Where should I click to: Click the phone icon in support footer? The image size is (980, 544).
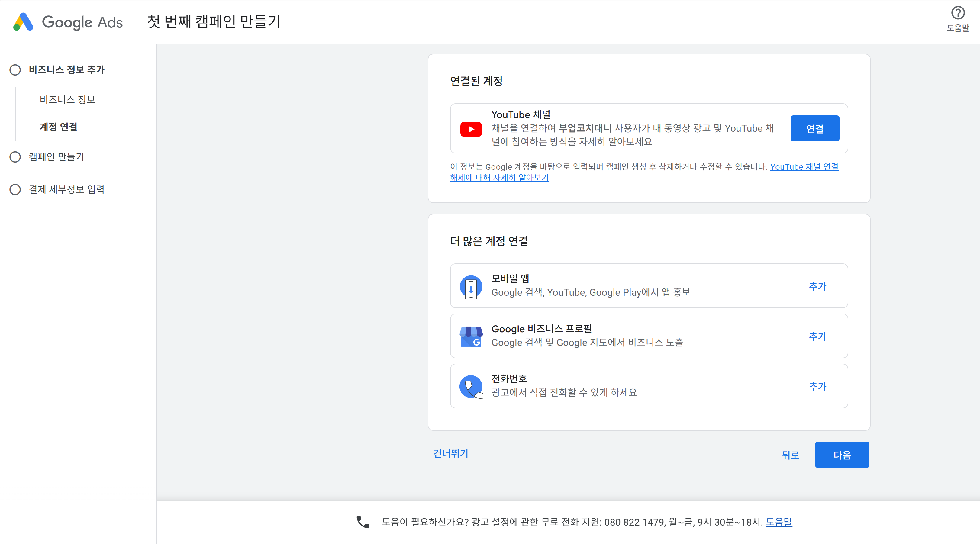[363, 522]
